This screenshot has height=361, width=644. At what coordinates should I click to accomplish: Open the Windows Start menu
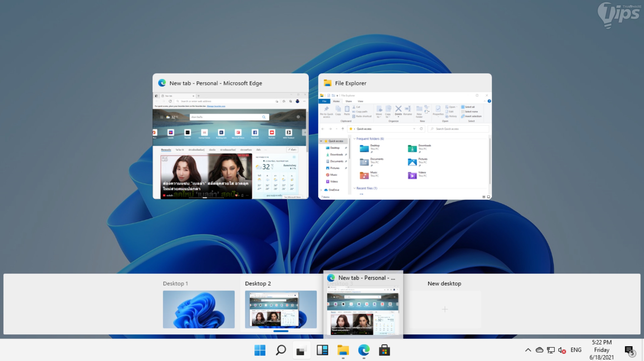click(x=260, y=350)
